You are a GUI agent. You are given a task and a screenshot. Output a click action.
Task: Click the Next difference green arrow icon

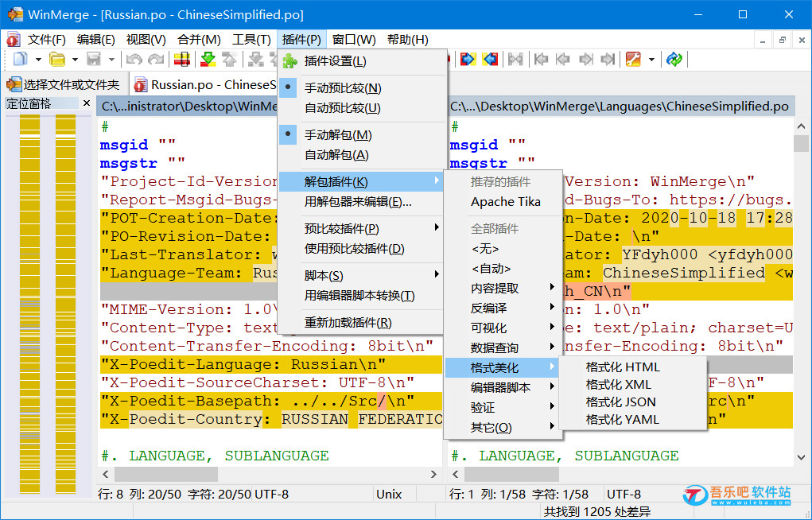[x=208, y=59]
